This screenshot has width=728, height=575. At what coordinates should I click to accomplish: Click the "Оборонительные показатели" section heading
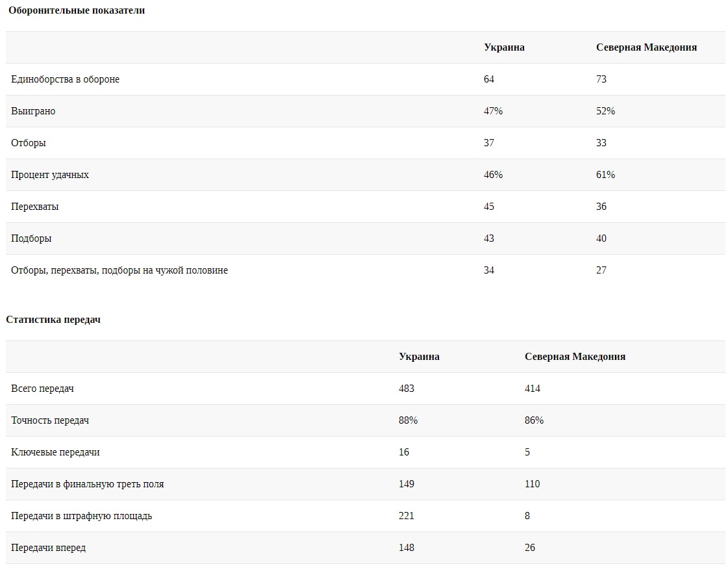click(x=77, y=10)
